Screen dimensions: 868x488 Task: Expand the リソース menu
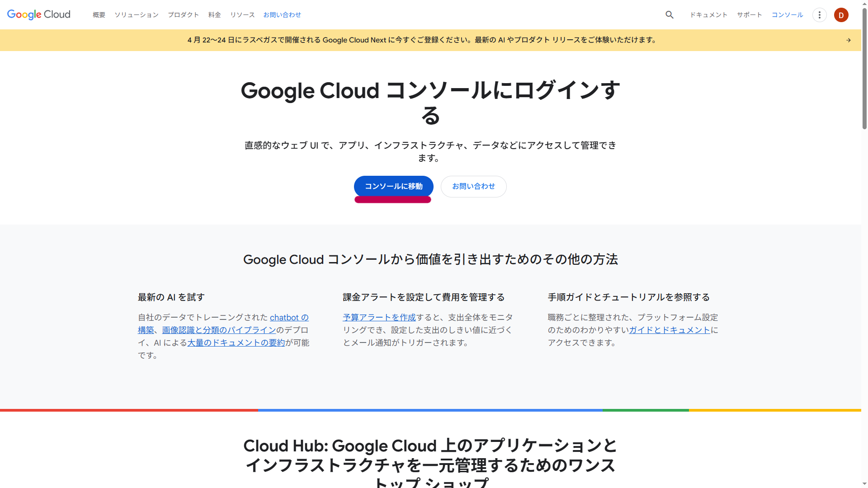point(242,15)
